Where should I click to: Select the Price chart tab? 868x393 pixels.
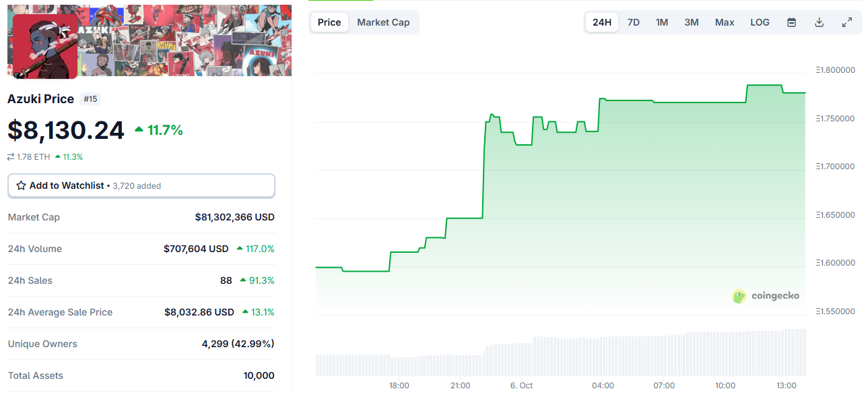pos(329,22)
